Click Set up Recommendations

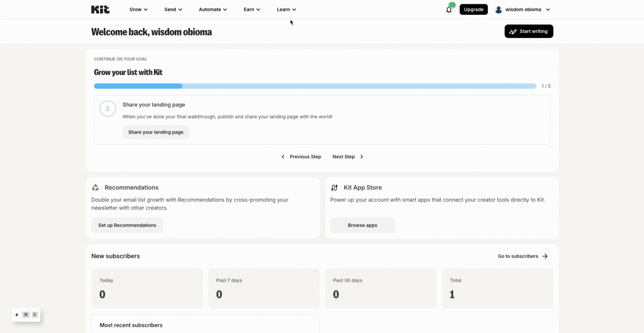pos(127,225)
